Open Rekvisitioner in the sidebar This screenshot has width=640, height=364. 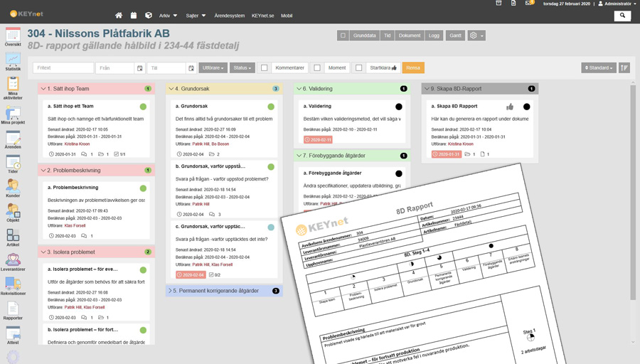(x=13, y=286)
